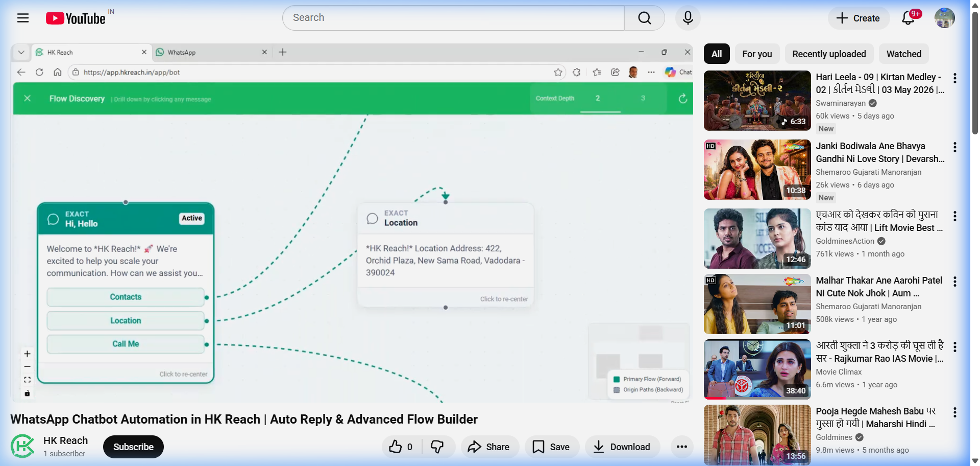This screenshot has width=980, height=466.
Task: Click extensions puzzle icon in video
Action: tap(577, 72)
